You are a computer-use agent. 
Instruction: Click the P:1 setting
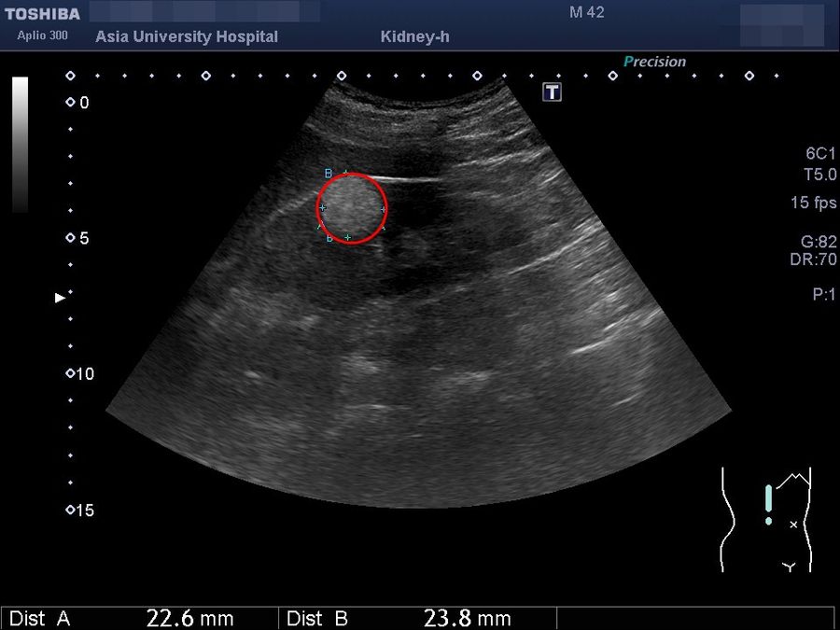[824, 294]
